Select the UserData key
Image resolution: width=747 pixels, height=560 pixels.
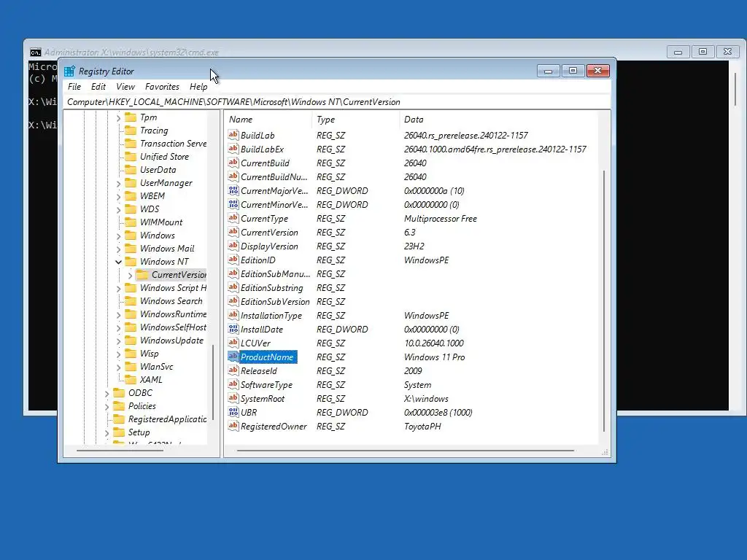pos(158,169)
